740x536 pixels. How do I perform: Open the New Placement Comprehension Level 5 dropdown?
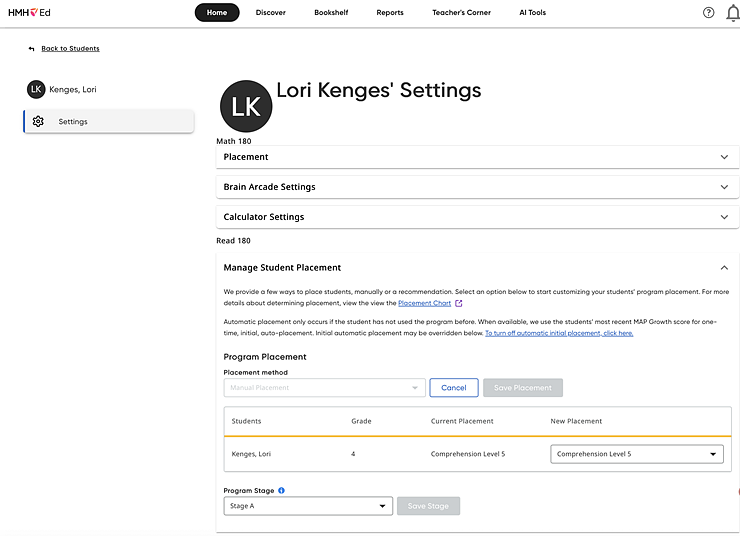coord(637,454)
